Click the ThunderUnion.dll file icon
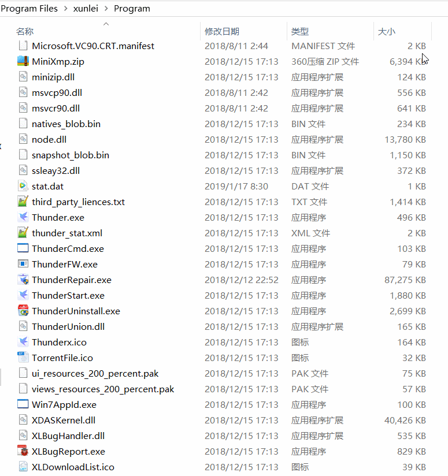Screen dimensions: 448x476 [23, 326]
